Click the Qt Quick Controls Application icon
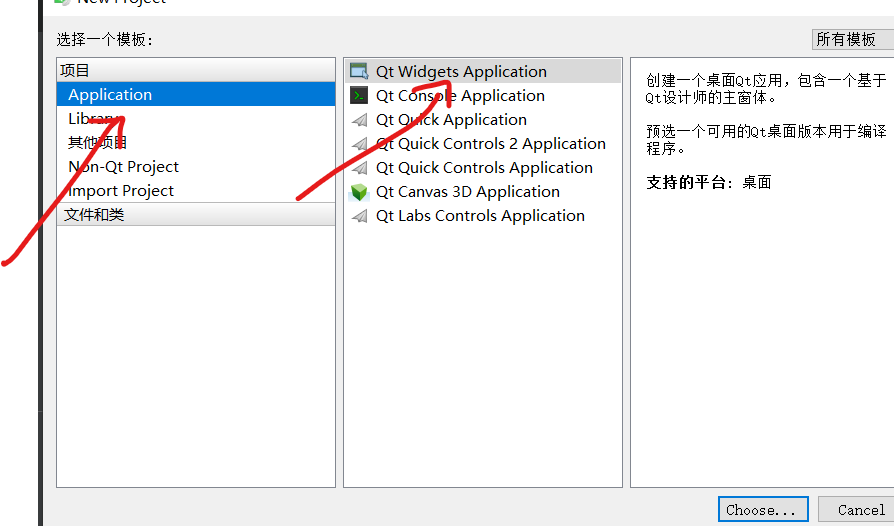Viewport: 894px width, 526px height. pos(359,168)
